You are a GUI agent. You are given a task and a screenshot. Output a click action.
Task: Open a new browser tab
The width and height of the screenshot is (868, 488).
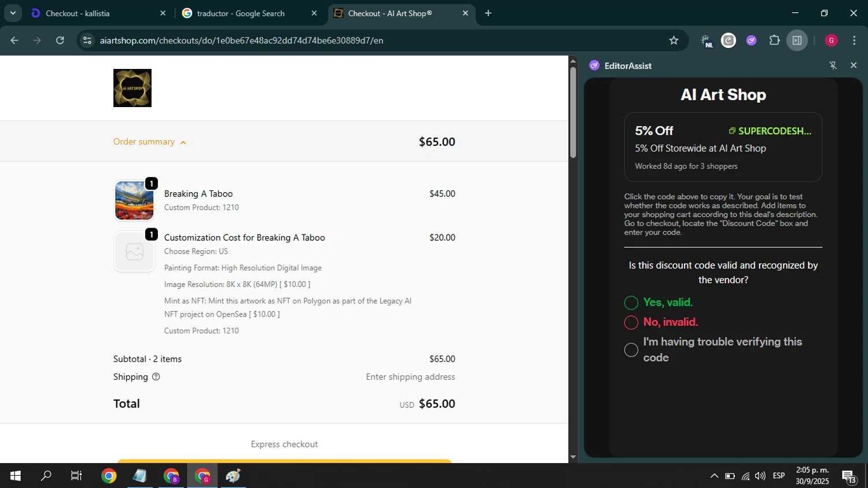click(x=488, y=13)
